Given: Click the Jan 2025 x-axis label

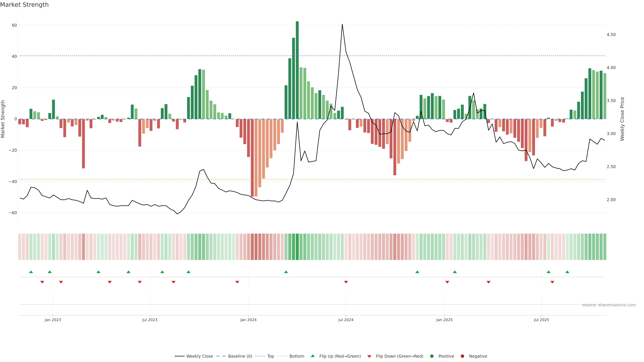Looking at the screenshot, I should pos(444,320).
